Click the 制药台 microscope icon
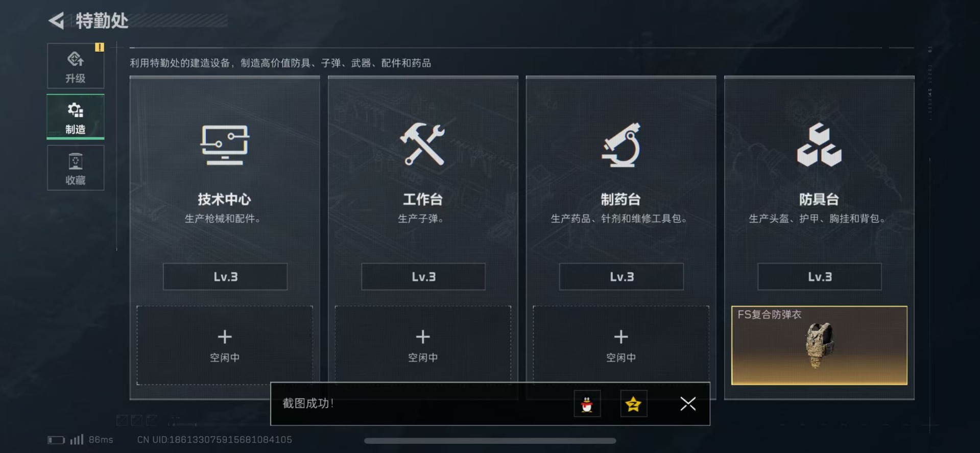Image resolution: width=980 pixels, height=453 pixels. pos(621,145)
